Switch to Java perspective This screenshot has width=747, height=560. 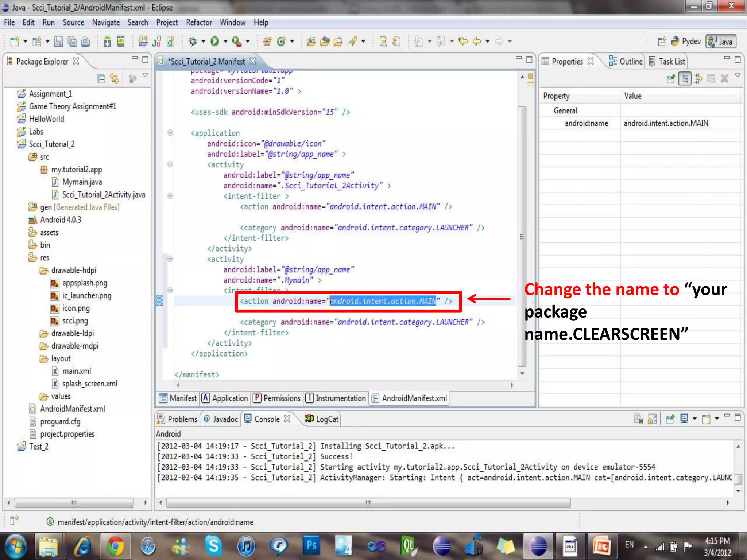coord(721,42)
